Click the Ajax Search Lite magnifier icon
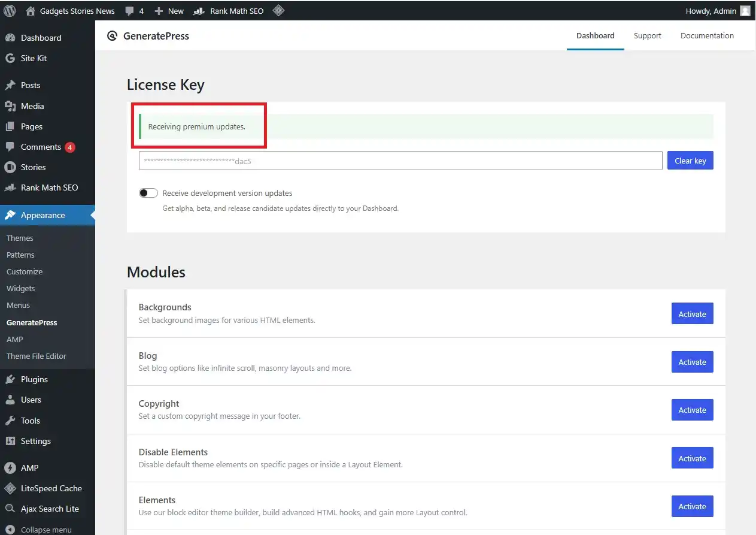756x535 pixels. pos(10,509)
